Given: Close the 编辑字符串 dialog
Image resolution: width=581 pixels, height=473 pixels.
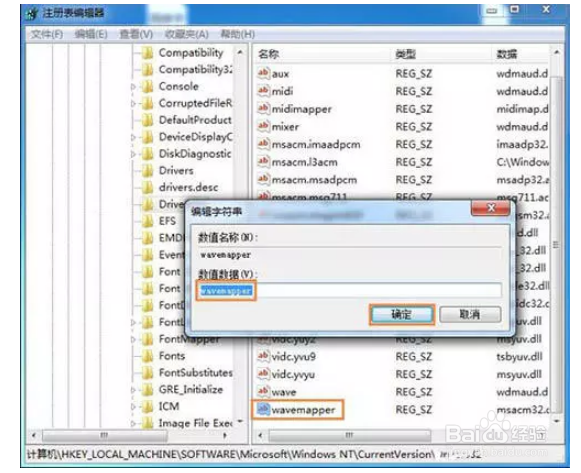Looking at the screenshot, I should pyautogui.click(x=491, y=208).
